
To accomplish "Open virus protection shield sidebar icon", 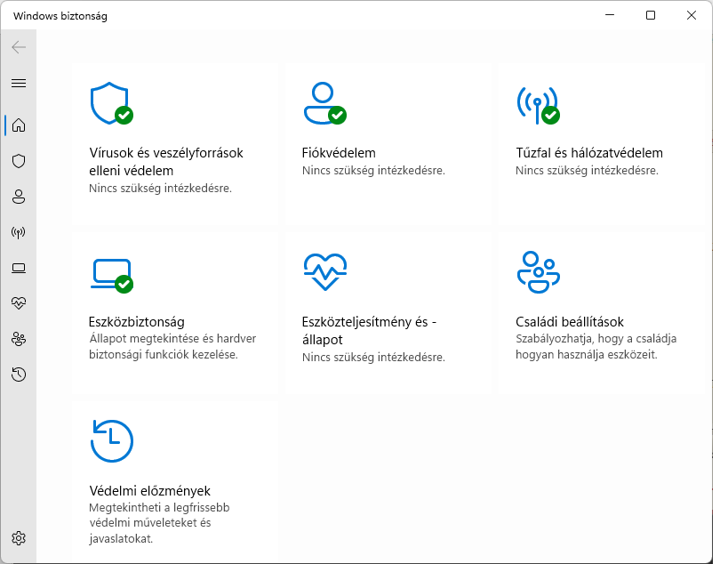I will coord(19,161).
